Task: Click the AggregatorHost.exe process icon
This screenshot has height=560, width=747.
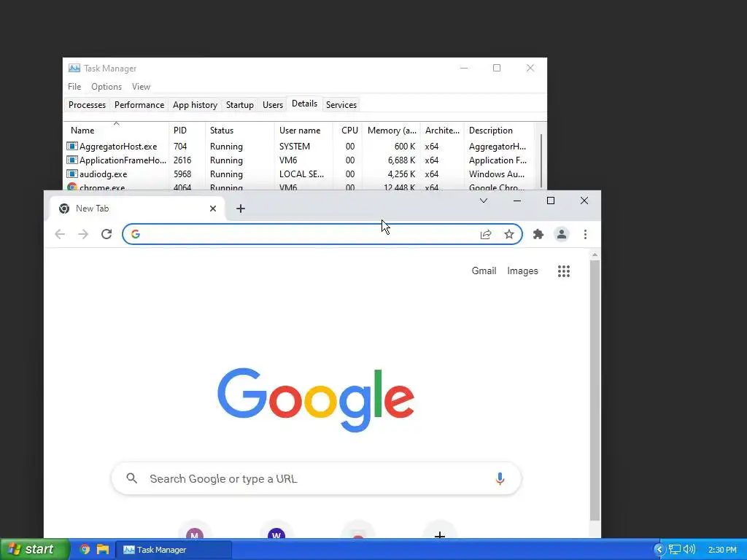Action: point(72,146)
